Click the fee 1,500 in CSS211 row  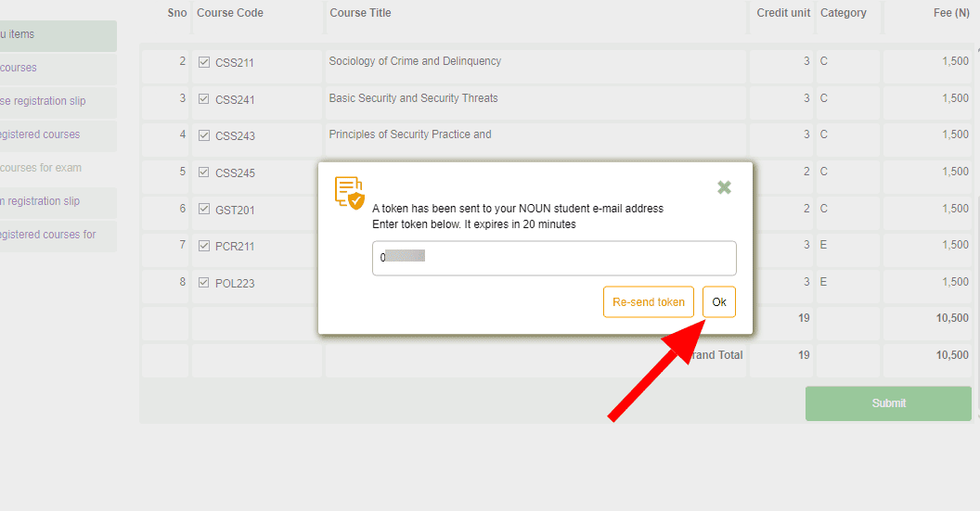coord(955,60)
